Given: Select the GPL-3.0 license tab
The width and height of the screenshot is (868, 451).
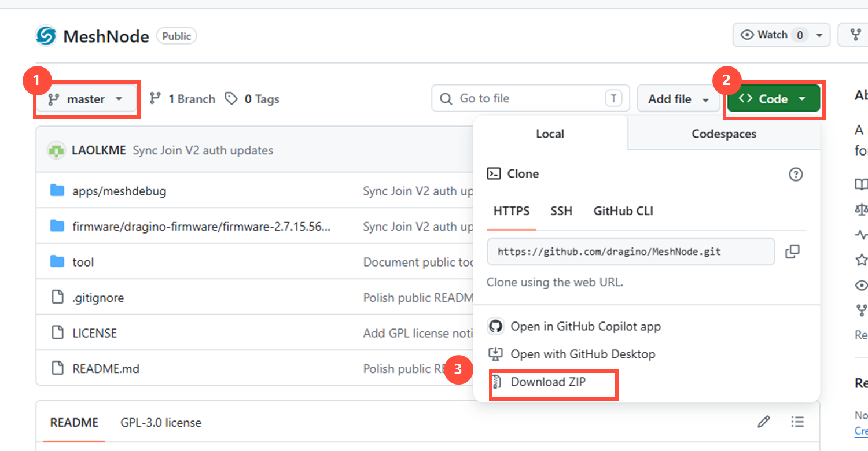Looking at the screenshot, I should point(161,423).
